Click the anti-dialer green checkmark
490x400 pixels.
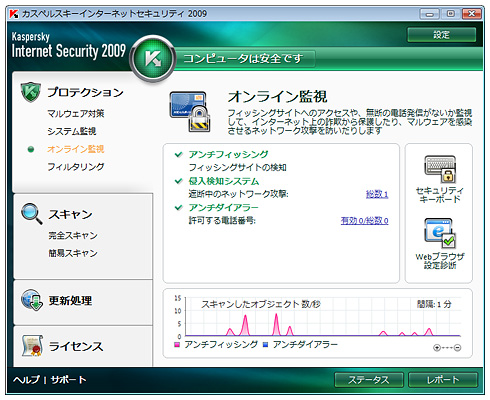179,208
